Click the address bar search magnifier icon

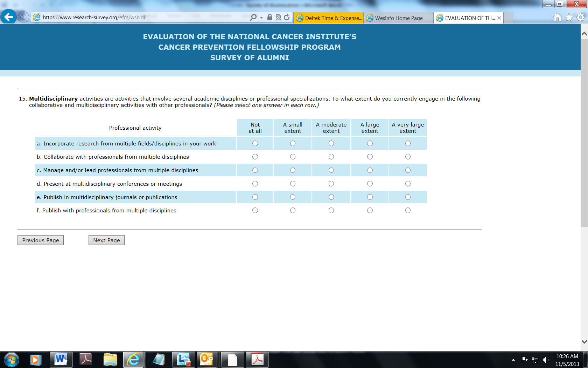tap(253, 18)
